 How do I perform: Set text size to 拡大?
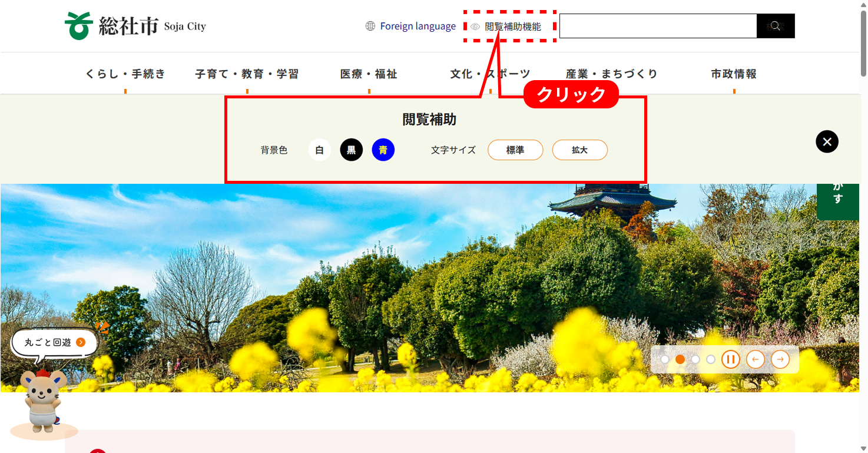(x=579, y=150)
